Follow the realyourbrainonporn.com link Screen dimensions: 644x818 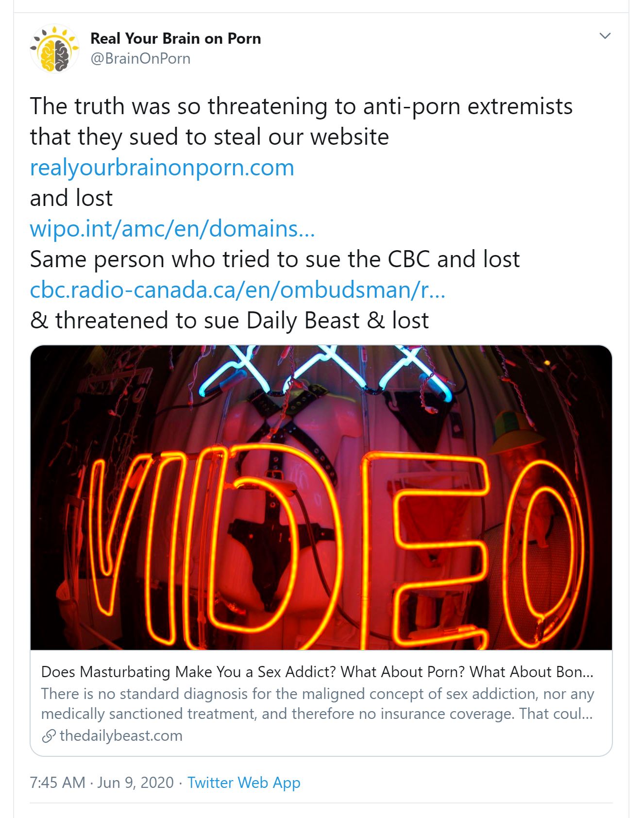162,168
